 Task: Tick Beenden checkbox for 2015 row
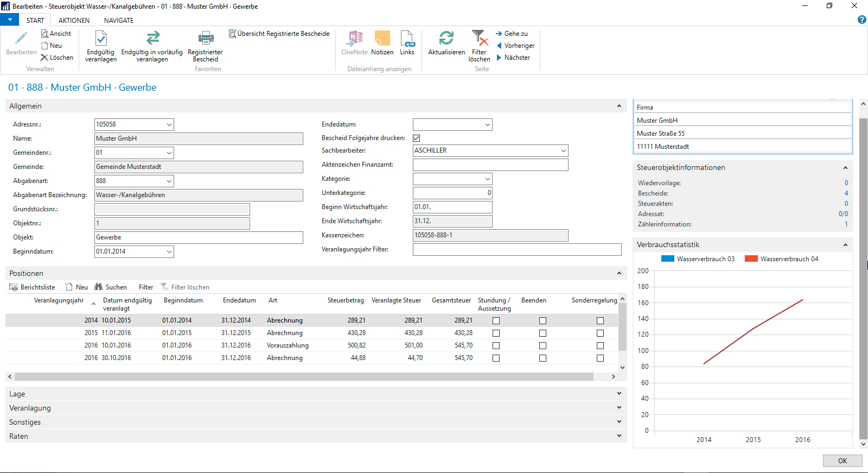tap(542, 333)
